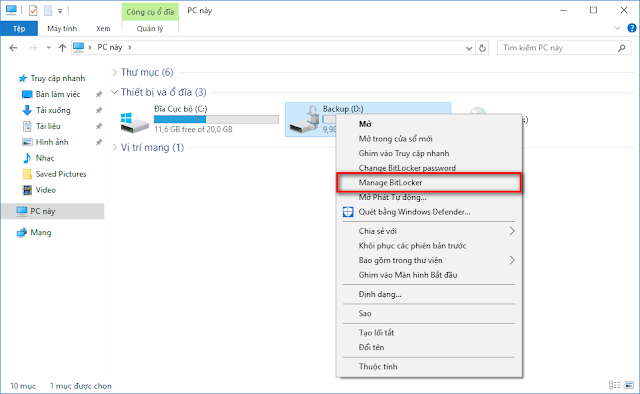Image resolution: width=640 pixels, height=394 pixels.
Task: Choose Mở from the context menu
Action: click(429, 124)
